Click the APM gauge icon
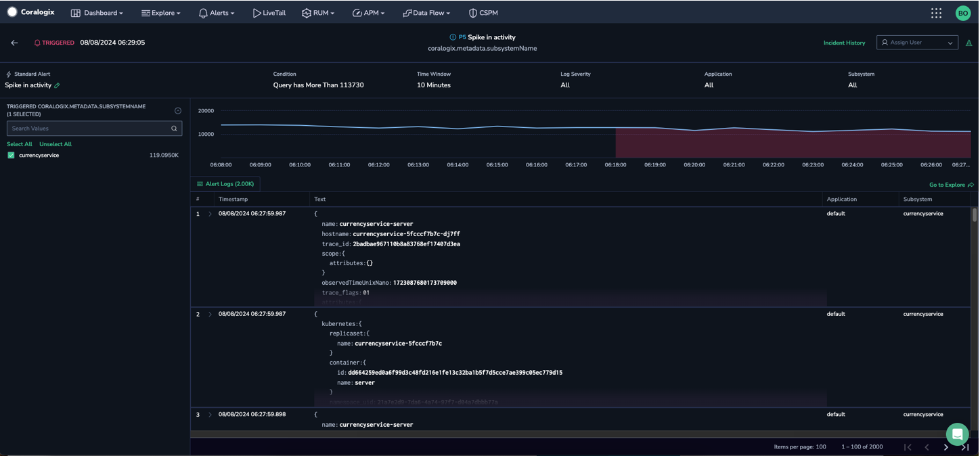Screen dimensions: 980x458 (x=357, y=13)
